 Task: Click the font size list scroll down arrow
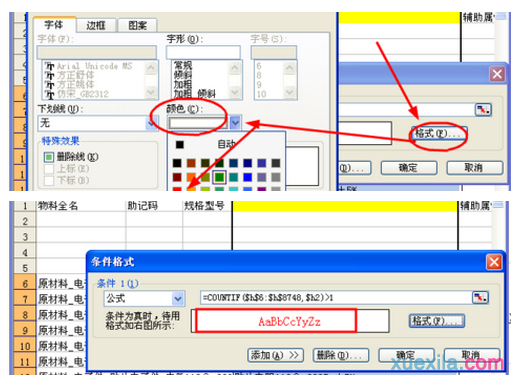click(290, 92)
